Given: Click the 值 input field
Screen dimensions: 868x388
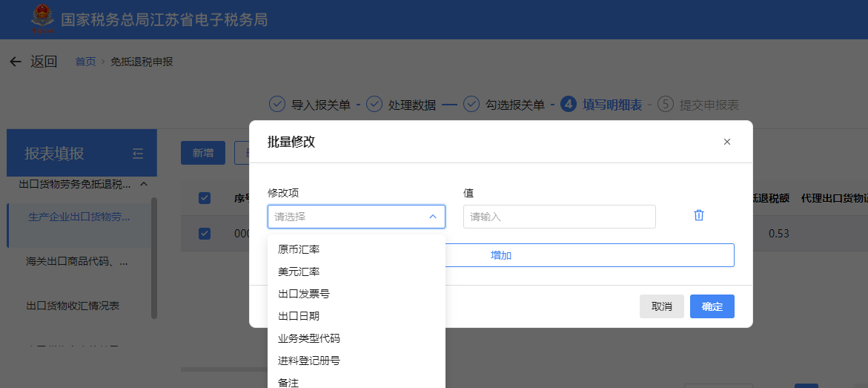Looking at the screenshot, I should [x=559, y=217].
